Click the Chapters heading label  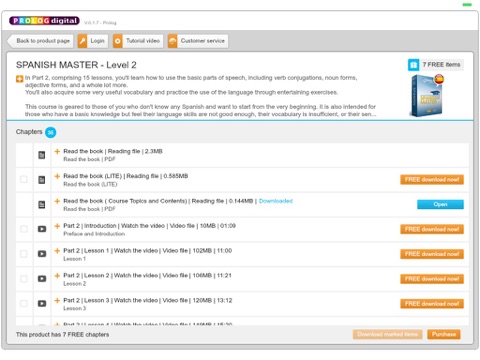29,132
